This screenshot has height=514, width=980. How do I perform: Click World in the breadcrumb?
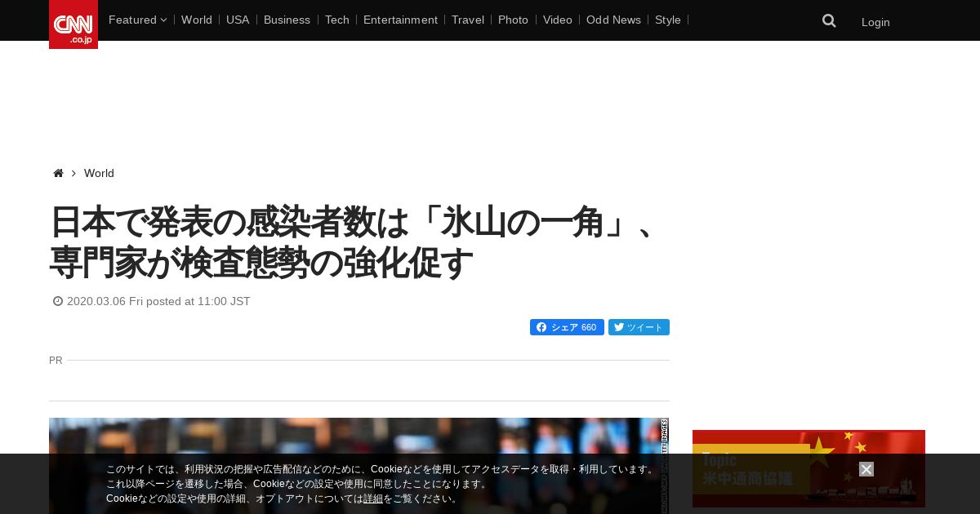tap(99, 173)
